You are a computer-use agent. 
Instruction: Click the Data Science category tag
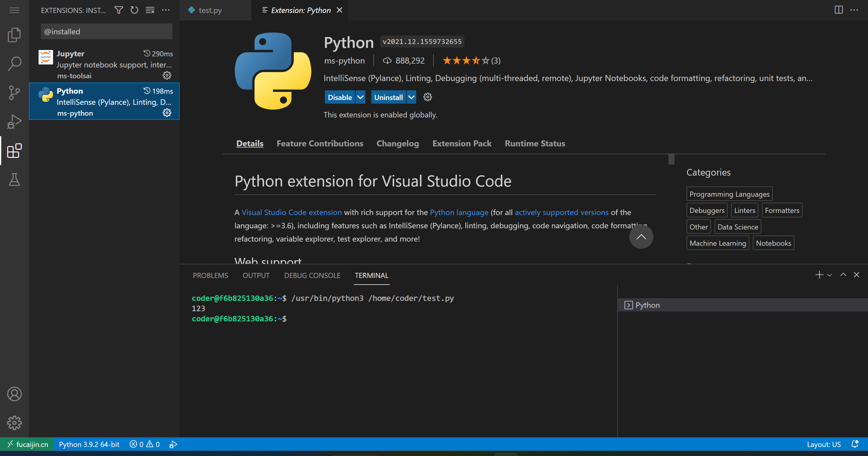(737, 227)
